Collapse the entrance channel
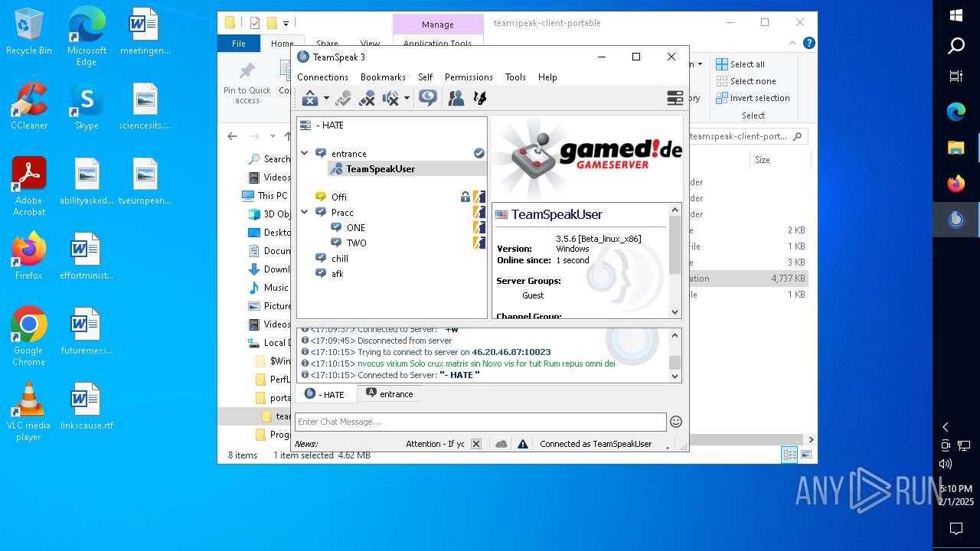 (x=305, y=153)
